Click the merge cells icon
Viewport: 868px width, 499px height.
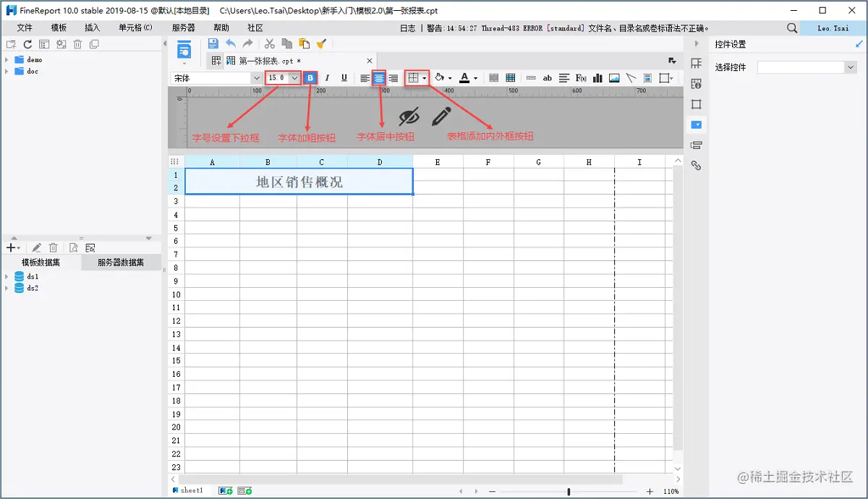tap(494, 78)
